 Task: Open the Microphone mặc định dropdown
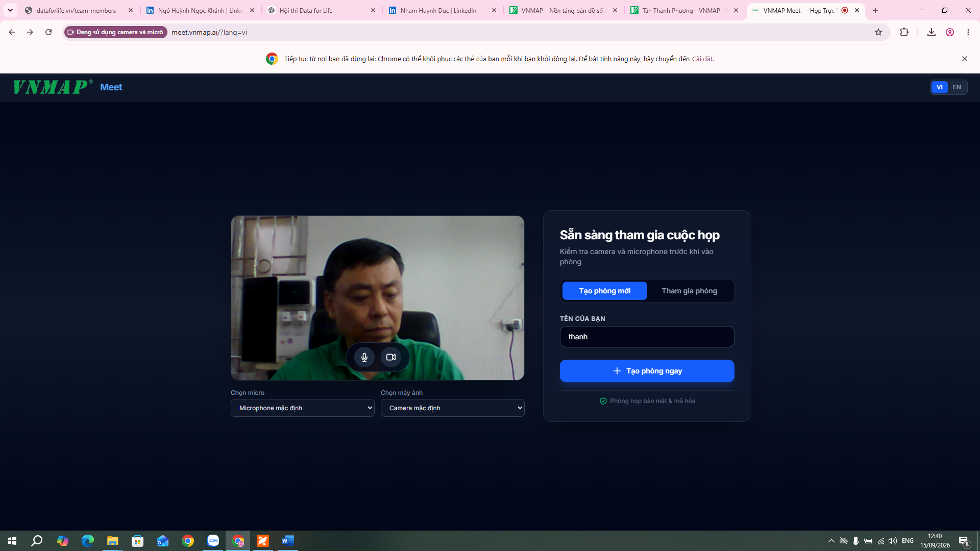[303, 408]
